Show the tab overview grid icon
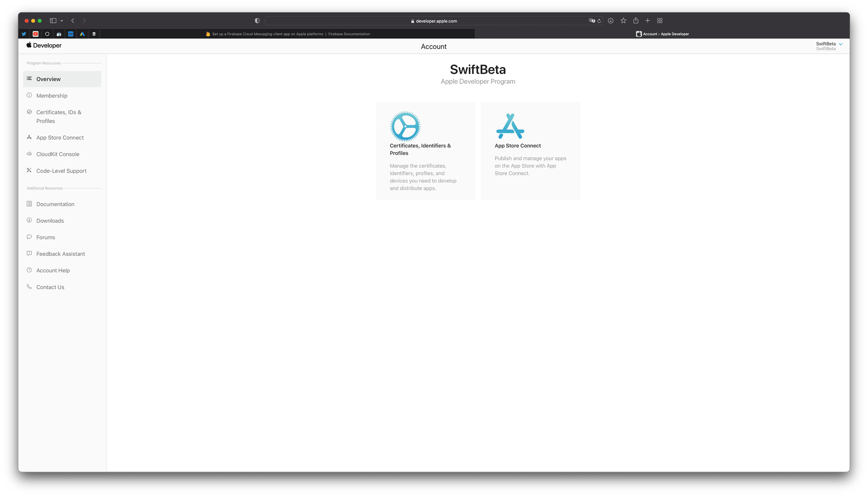Image resolution: width=868 pixels, height=496 pixels. click(x=660, y=21)
